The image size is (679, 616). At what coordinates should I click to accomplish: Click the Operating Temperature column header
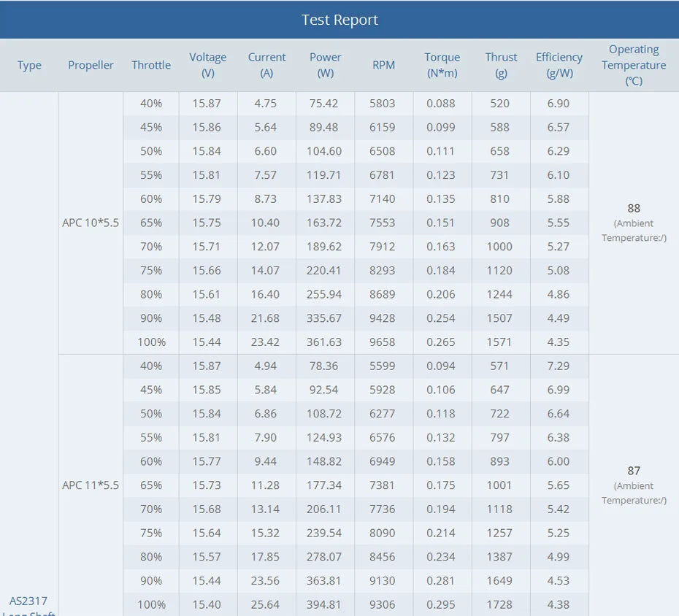633,65
